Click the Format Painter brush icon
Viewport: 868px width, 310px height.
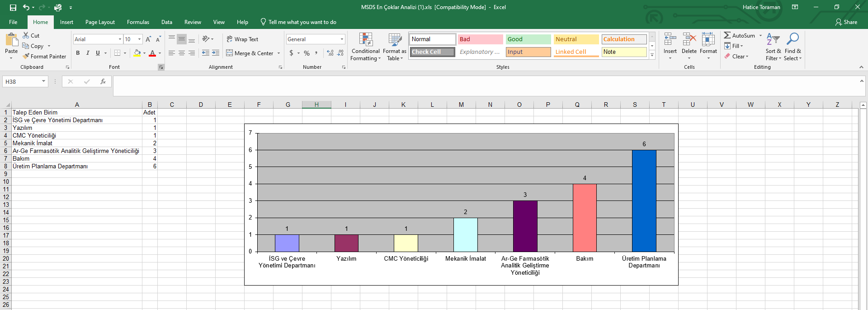tap(26, 57)
